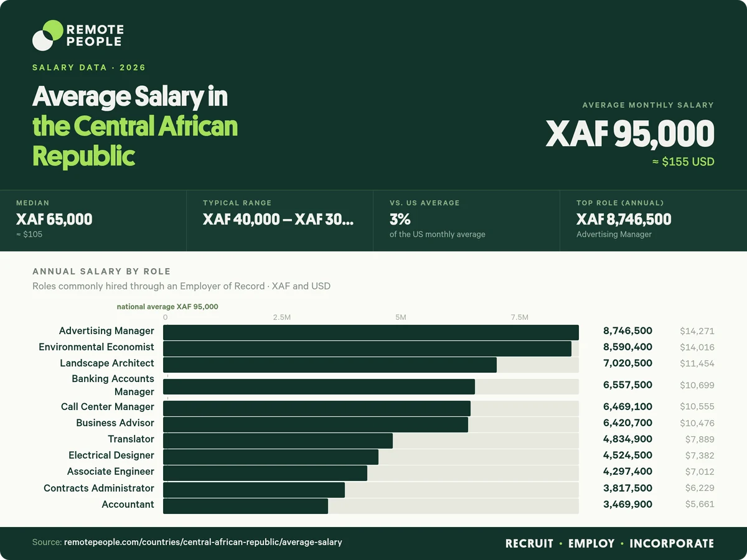
Task: Click the '$14,271' USD value
Action: tap(697, 331)
